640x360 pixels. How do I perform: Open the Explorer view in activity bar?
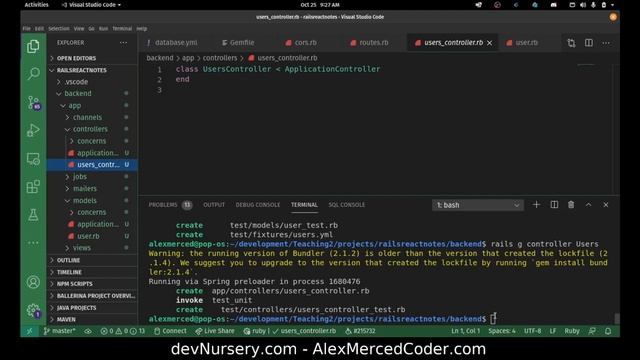point(33,47)
